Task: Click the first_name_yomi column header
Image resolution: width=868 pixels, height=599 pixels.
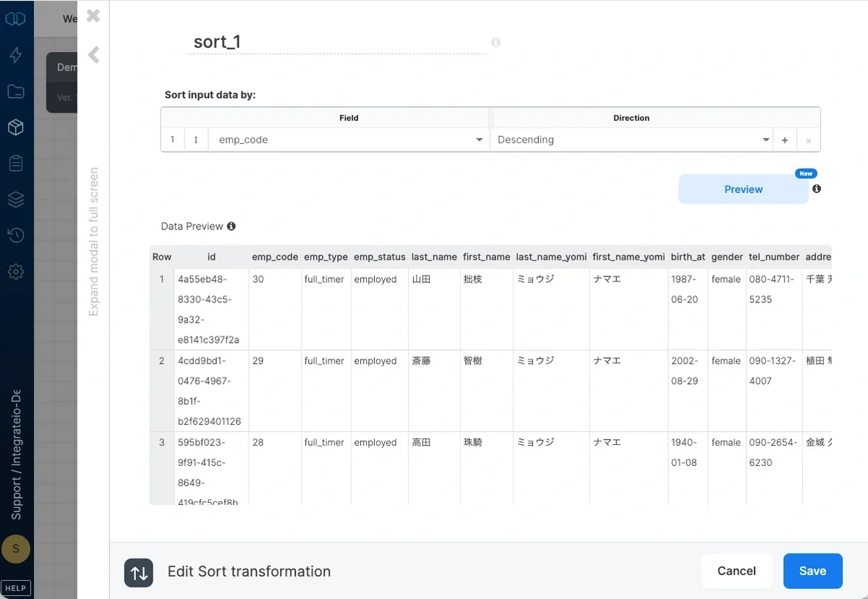Action: 629,257
